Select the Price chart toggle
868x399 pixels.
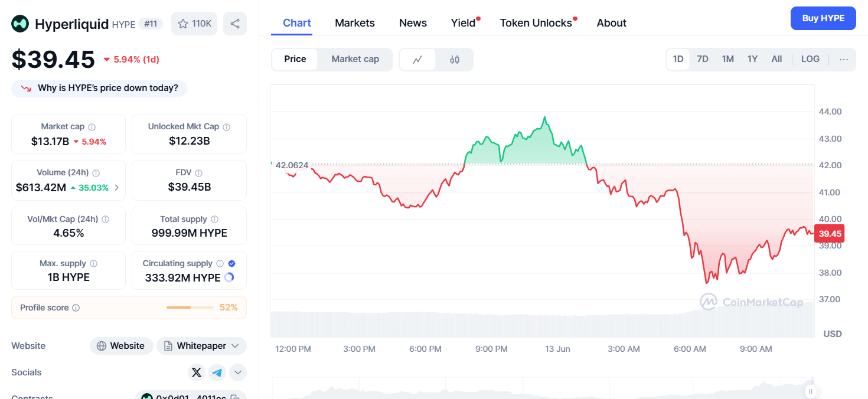pyautogui.click(x=295, y=59)
